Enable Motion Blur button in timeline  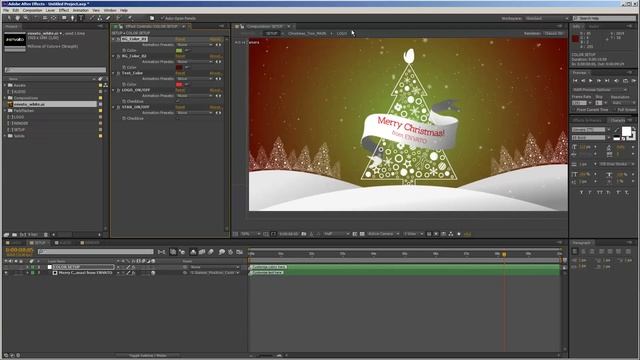211,252
